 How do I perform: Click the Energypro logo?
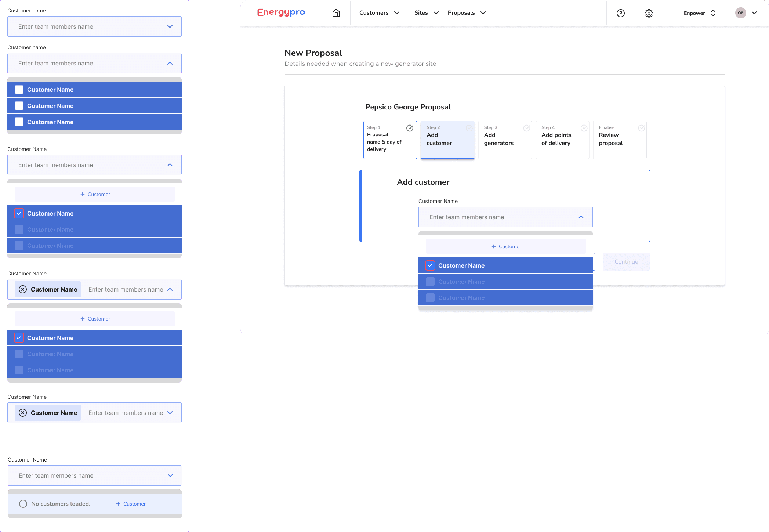281,12
